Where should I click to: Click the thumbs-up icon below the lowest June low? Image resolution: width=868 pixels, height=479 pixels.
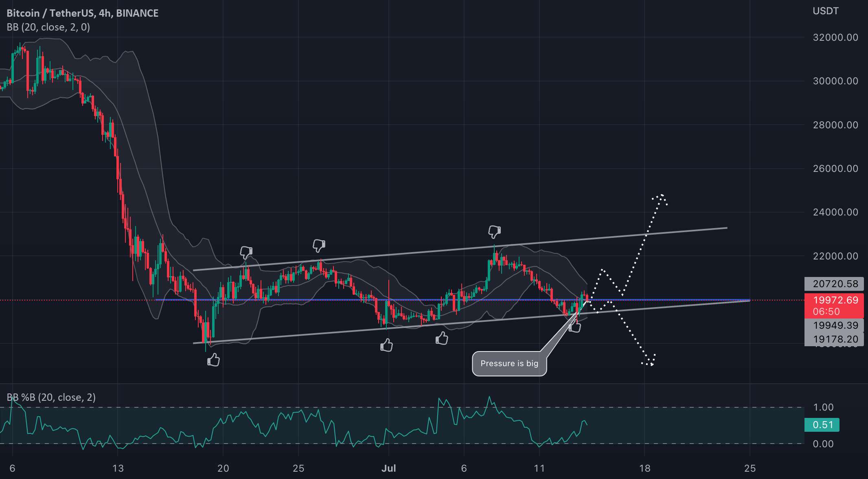pos(213,360)
